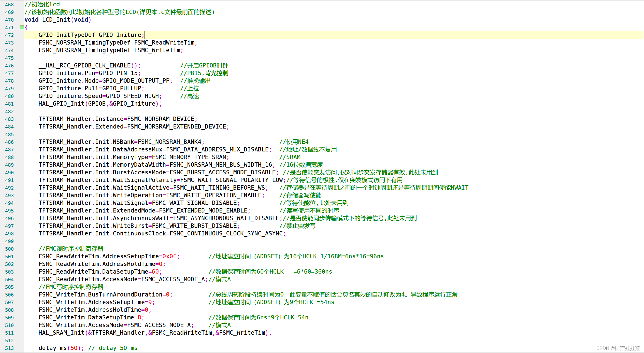The width and height of the screenshot is (644, 353).
Task: Click '//FMC读时序控制寄存器' comment
Action: click(x=71, y=249)
